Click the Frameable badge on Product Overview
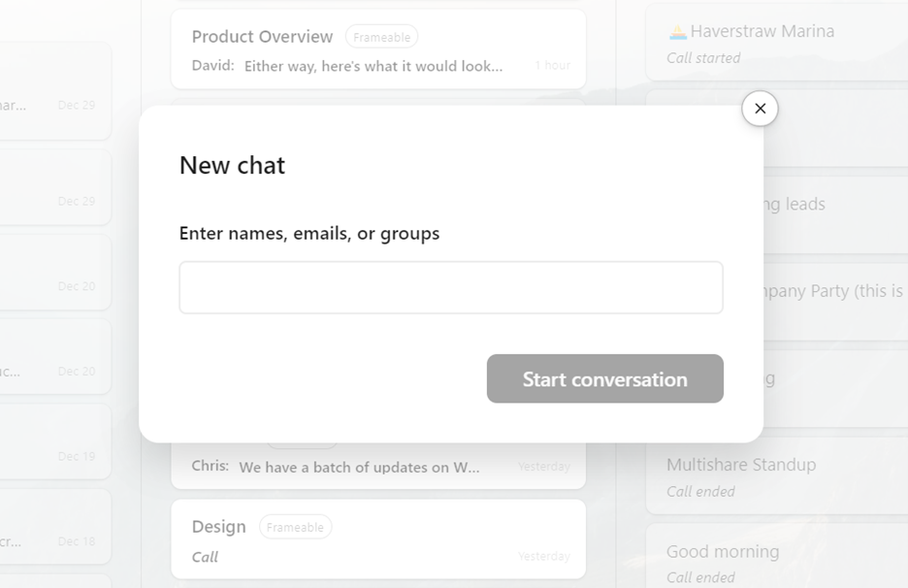 381,36
